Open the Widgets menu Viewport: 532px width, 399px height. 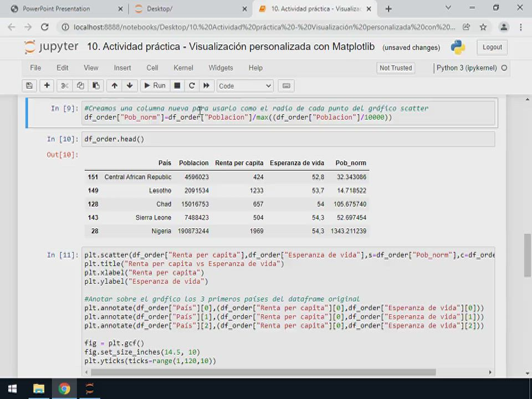click(221, 68)
